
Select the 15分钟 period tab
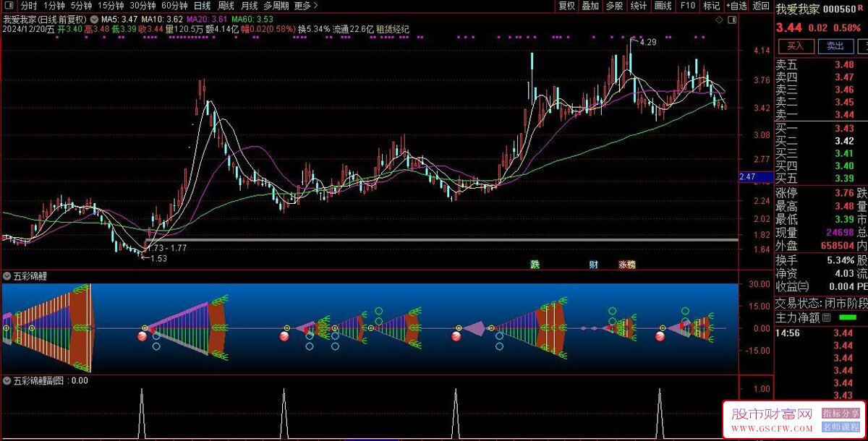[111, 6]
